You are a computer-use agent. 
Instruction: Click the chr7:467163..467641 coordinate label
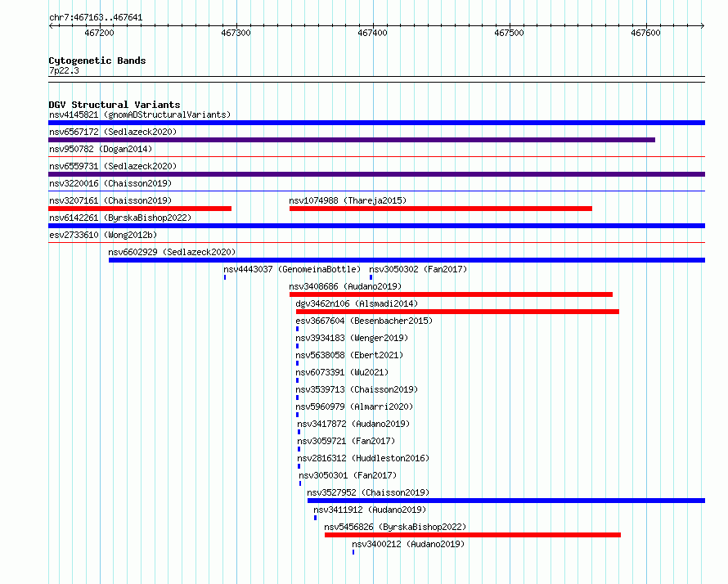(x=96, y=18)
